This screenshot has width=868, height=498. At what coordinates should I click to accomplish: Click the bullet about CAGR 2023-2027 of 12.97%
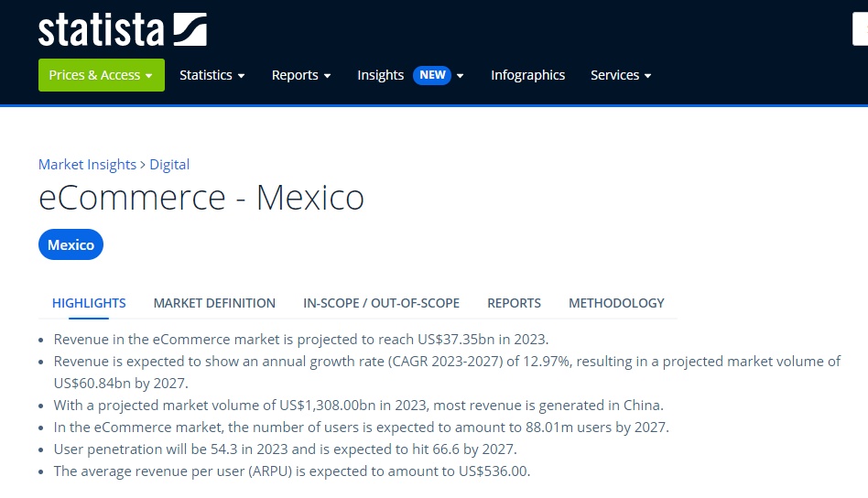[x=447, y=373]
